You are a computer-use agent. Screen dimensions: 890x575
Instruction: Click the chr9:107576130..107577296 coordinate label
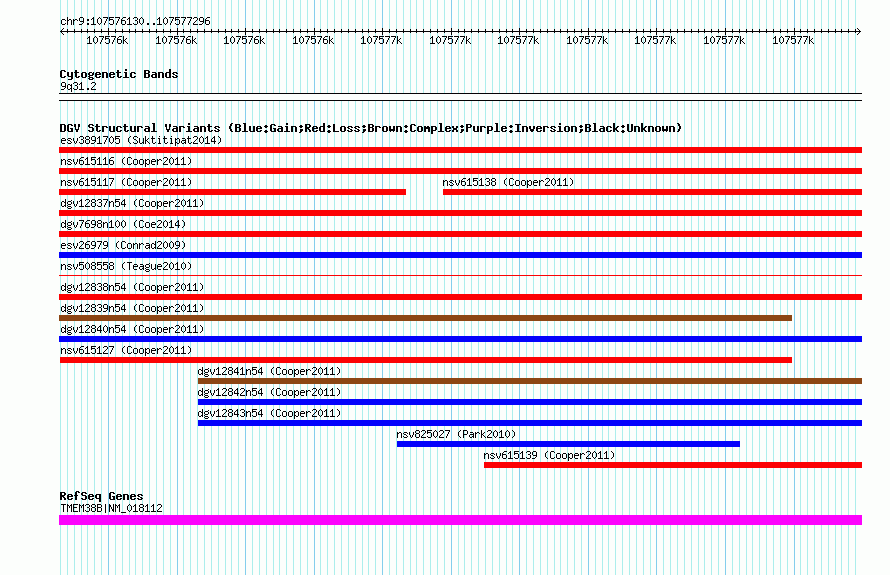point(135,21)
